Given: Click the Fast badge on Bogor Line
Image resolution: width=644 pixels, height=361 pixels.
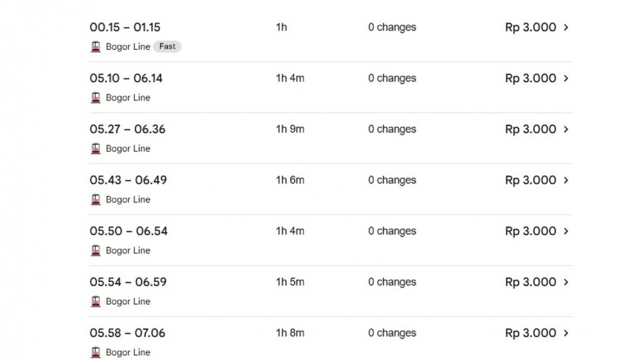Looking at the screenshot, I should (167, 47).
